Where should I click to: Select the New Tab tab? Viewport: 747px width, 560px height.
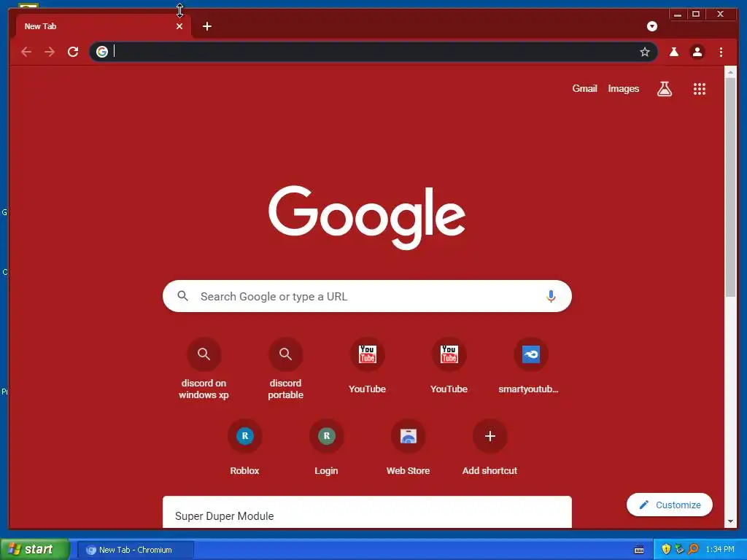point(102,26)
